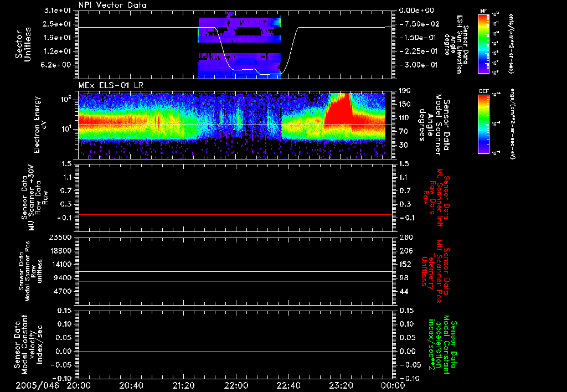Select the green 'Model Constant acceleration' title
The image size is (567, 392).
(x=442, y=344)
